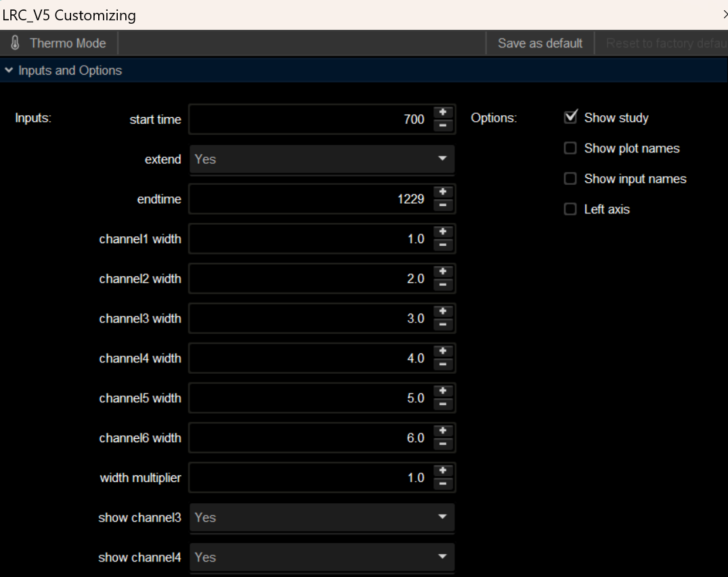The width and height of the screenshot is (728, 577).
Task: Enable the Show plot names checkbox
Action: 570,148
